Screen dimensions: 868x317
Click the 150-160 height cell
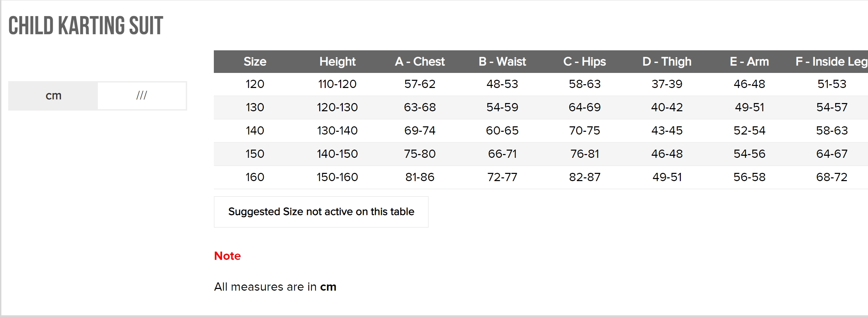click(337, 177)
